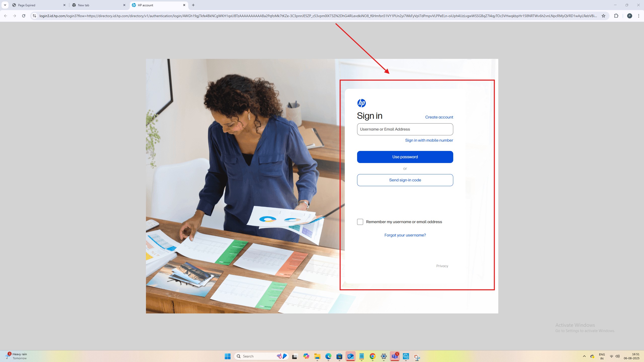Open the Chrome profile avatar

pyautogui.click(x=629, y=16)
